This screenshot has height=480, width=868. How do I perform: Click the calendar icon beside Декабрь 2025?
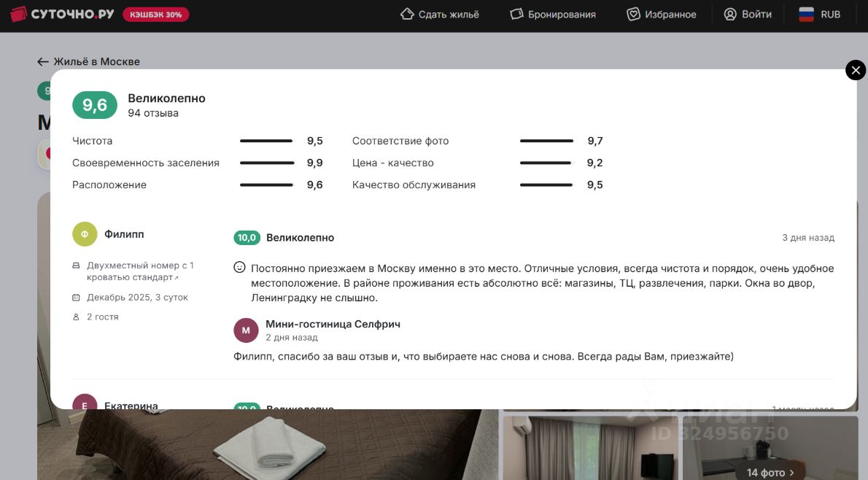pyautogui.click(x=77, y=298)
